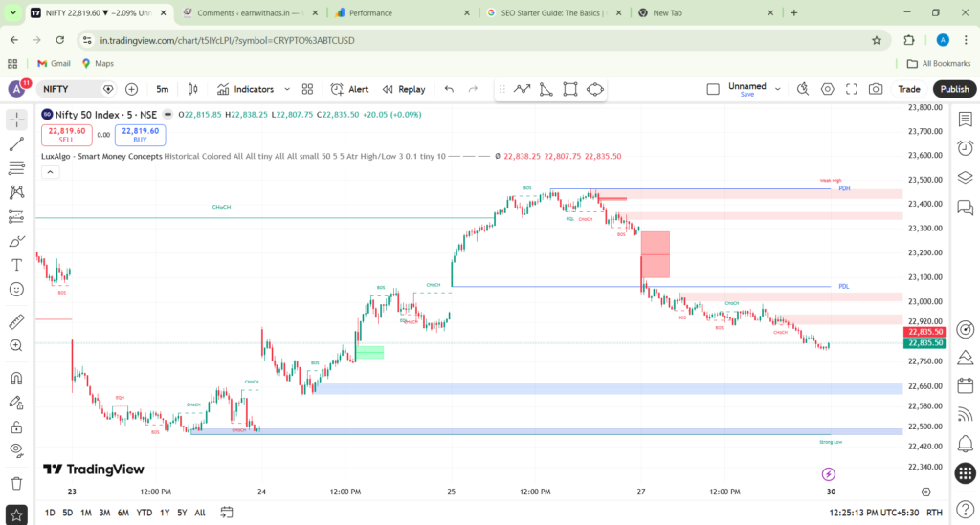The width and height of the screenshot is (980, 525).
Task: Open timezone 12:25:13 PM UTC+5:30 menu
Action: [874, 513]
